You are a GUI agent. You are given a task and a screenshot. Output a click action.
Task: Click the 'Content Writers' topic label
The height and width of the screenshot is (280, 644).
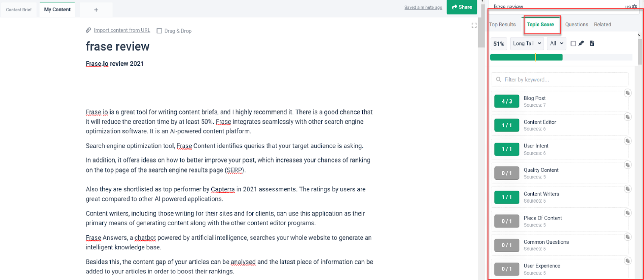[541, 194]
